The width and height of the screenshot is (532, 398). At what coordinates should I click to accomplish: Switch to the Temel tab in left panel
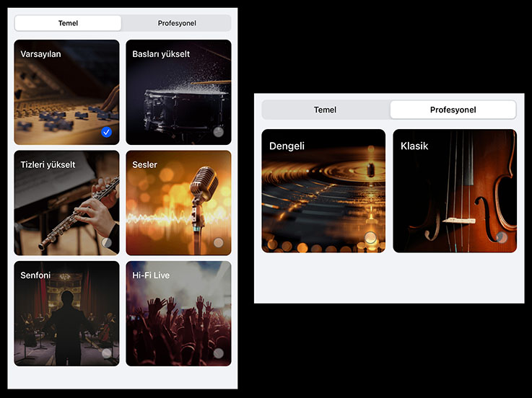click(x=68, y=23)
